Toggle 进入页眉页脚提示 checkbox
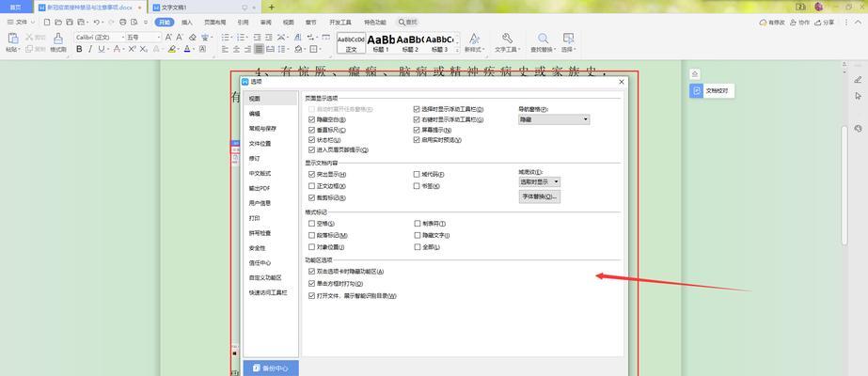The height and width of the screenshot is (376, 868). [311, 149]
